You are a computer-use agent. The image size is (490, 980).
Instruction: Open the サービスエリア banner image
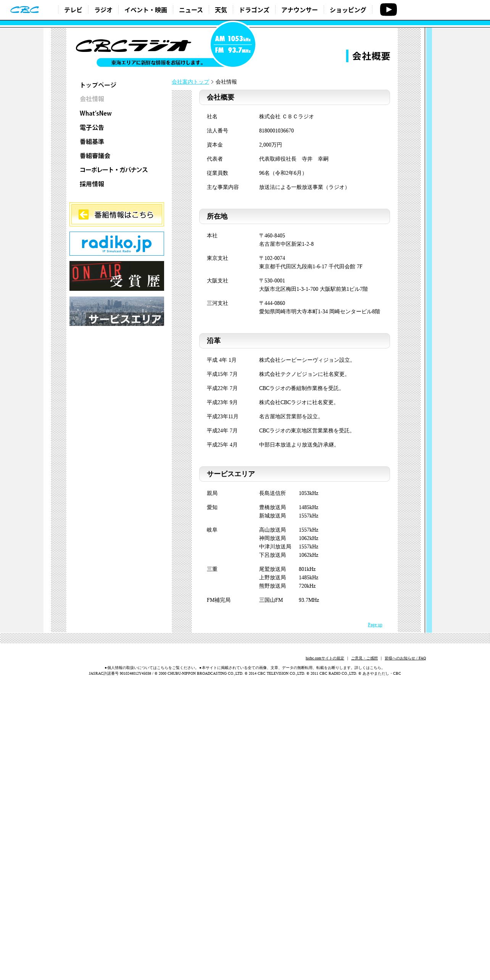117,311
